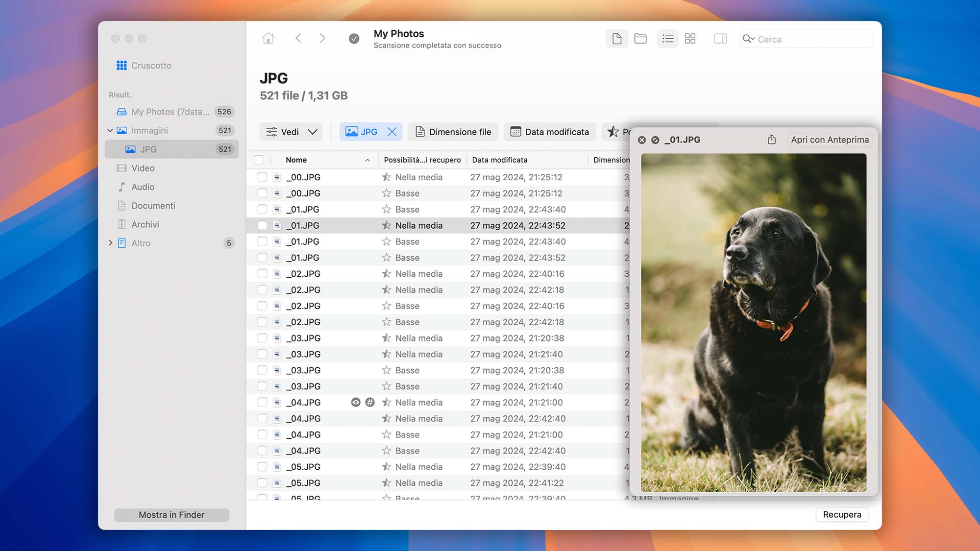The width and height of the screenshot is (980, 551).
Task: Check the _05.JPG 22:39:40 Nella media checkbox
Action: 262,467
